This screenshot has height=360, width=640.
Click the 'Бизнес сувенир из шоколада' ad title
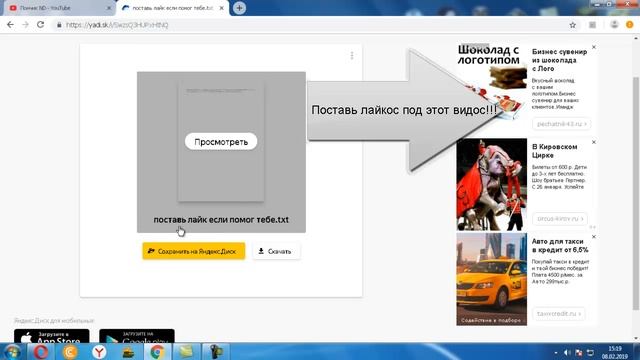(x=559, y=60)
